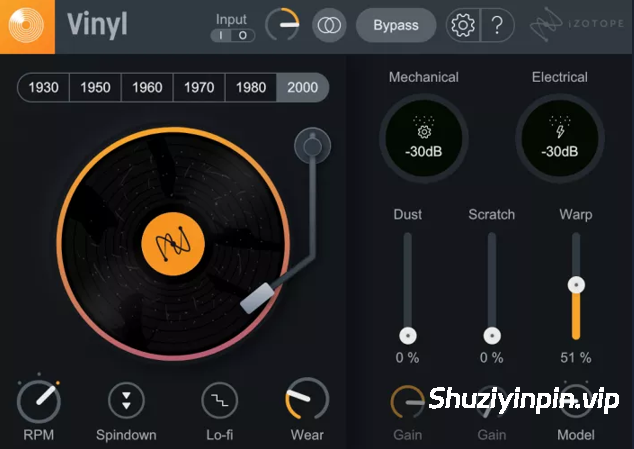Viewport: 634px width, 449px height.
Task: Click the Bypass button
Action: (396, 25)
